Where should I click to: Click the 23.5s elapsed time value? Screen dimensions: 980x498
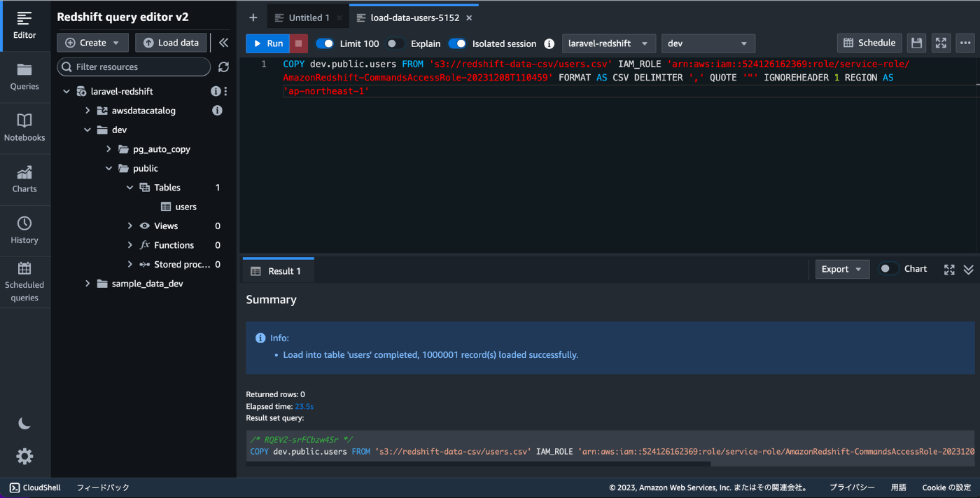(x=304, y=406)
